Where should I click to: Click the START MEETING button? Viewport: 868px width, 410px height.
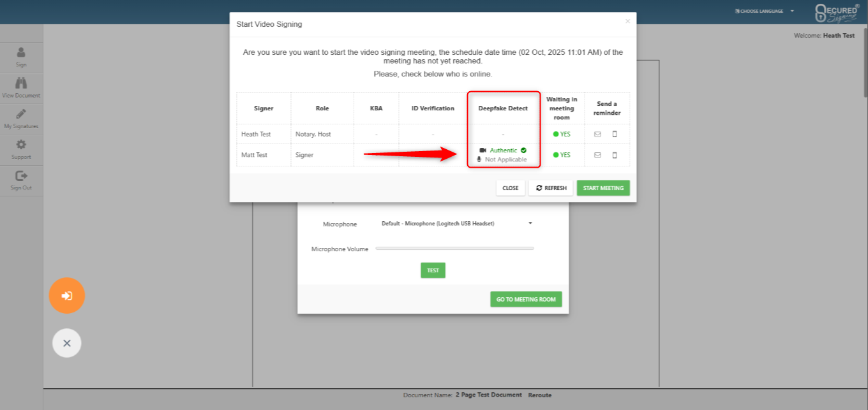603,188
